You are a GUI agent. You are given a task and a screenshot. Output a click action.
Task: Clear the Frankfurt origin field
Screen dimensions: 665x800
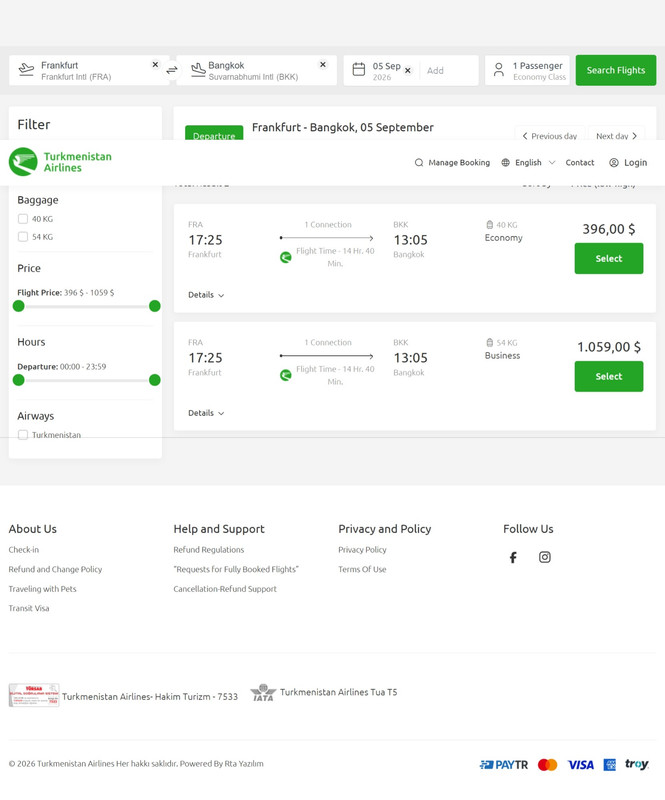click(x=155, y=65)
